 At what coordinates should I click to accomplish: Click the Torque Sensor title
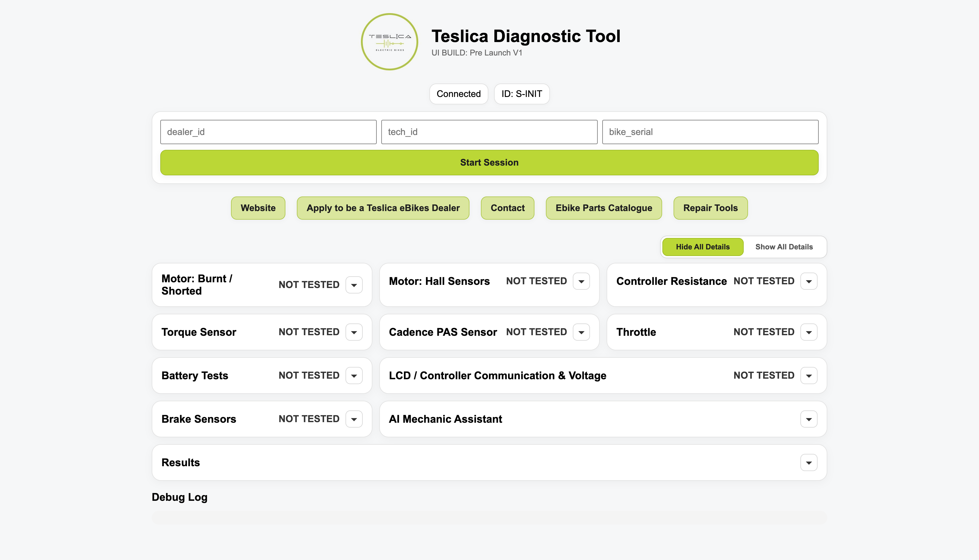[199, 332]
